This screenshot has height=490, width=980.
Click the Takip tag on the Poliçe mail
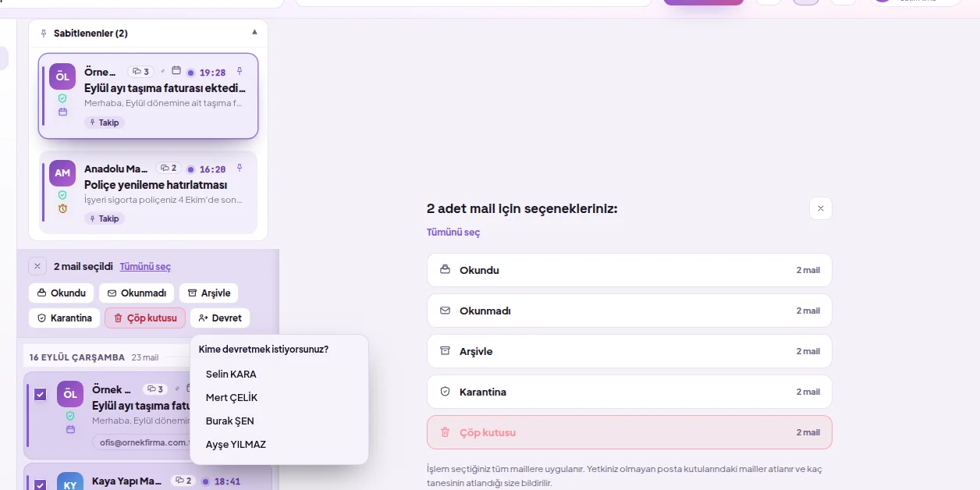pyautogui.click(x=105, y=218)
